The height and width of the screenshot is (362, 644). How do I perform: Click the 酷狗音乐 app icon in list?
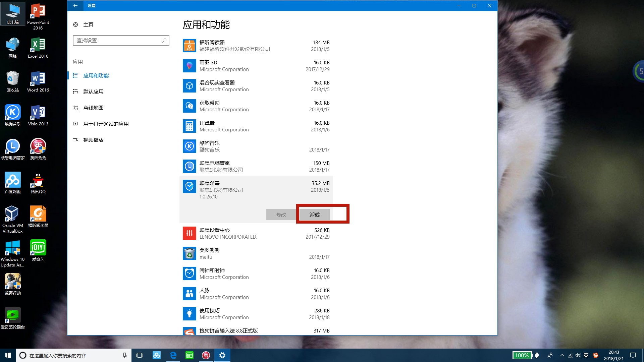click(189, 146)
